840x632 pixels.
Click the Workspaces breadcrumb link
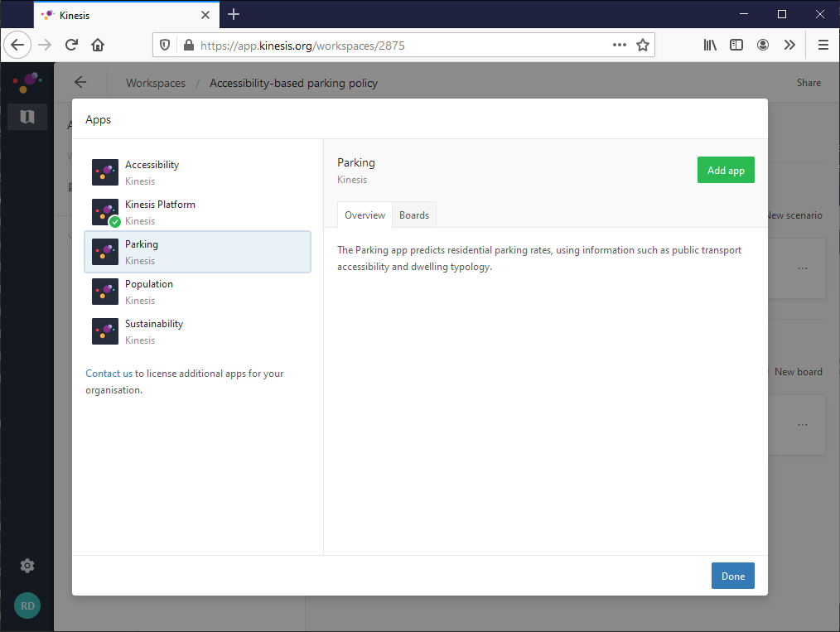(156, 83)
